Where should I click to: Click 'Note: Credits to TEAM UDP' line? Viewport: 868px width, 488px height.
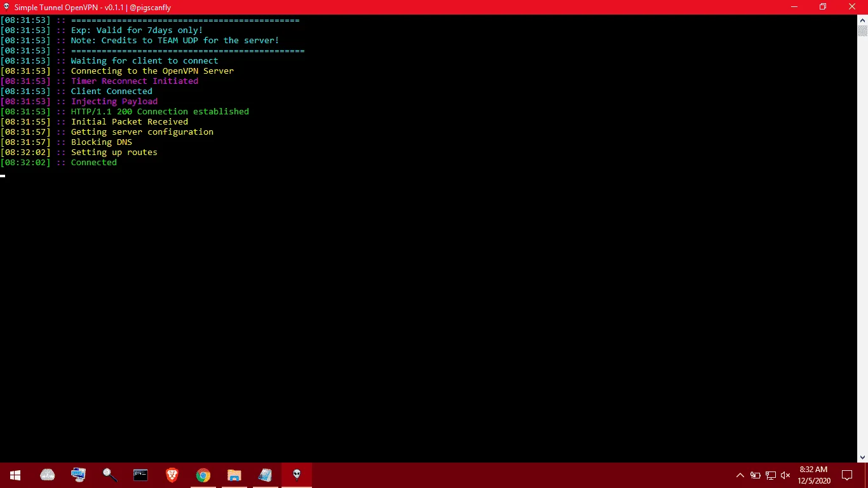coord(175,41)
